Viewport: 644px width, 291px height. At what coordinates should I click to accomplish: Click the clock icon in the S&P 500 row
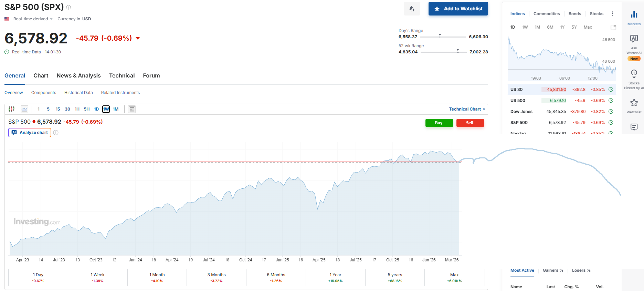coord(611,123)
